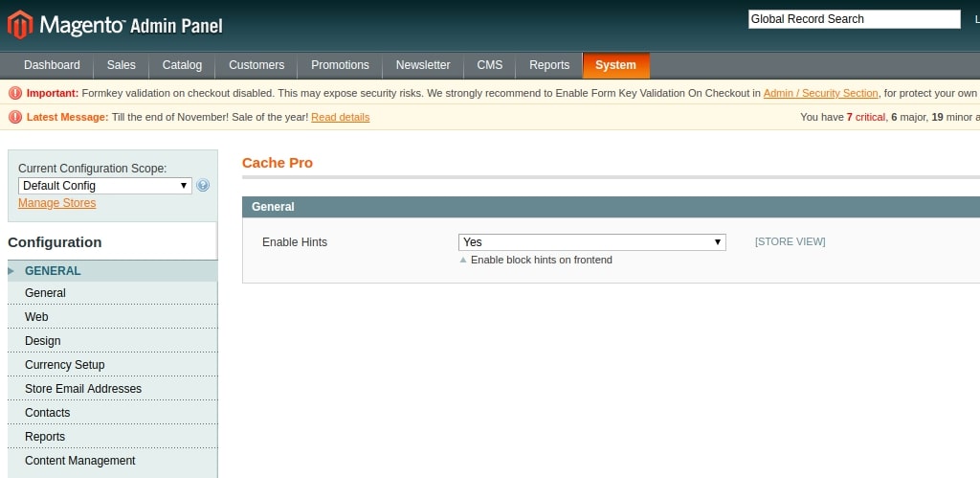Select Currency Setup in the sidebar
Viewport: 980px width, 478px height.
[113, 365]
